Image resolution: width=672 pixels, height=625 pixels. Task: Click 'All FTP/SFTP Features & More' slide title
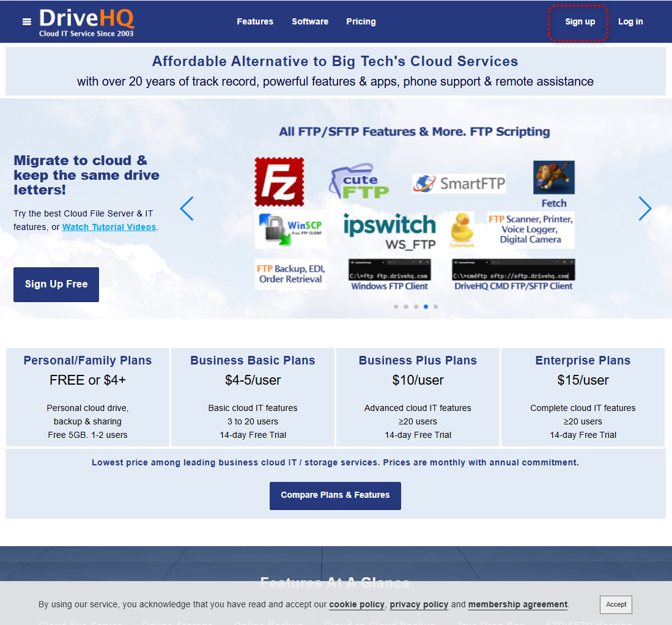pos(415,131)
